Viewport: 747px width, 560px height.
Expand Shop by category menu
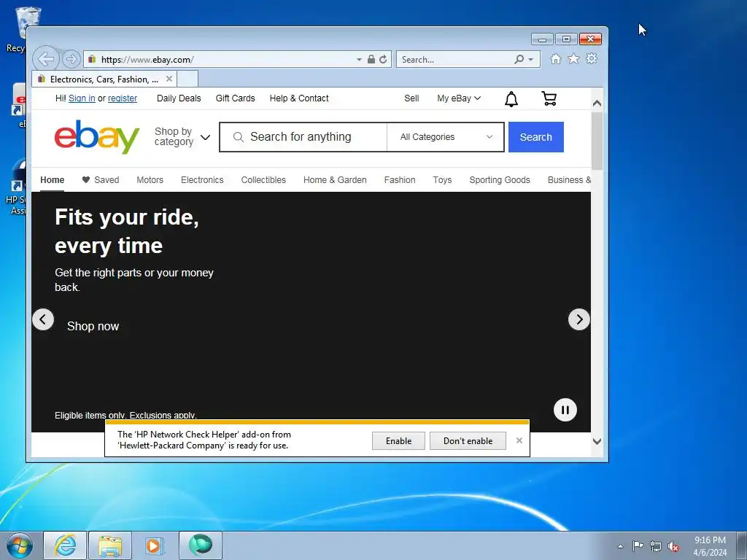(182, 136)
